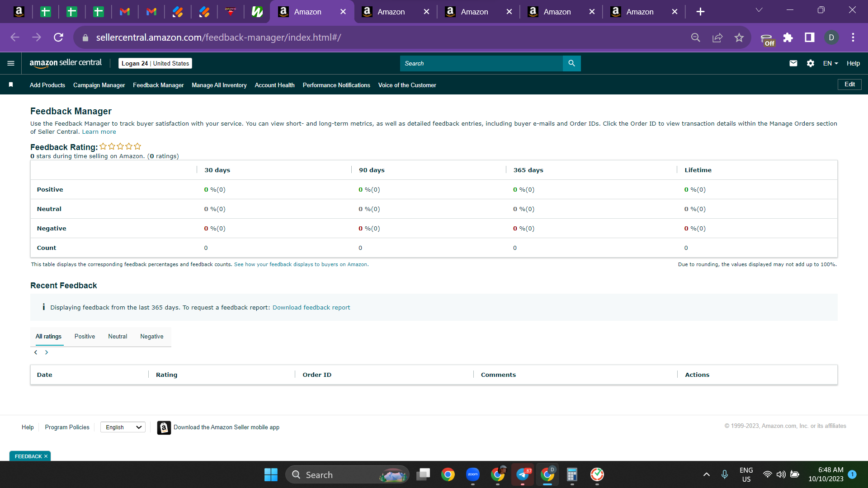Click the Amazon Seller app icon in footer

tap(164, 427)
